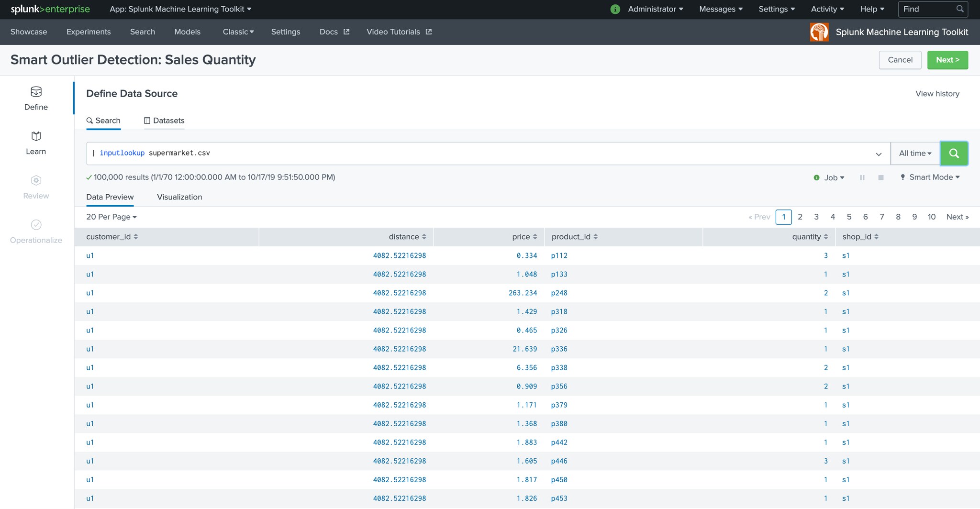Click product_id value p336
Screen dimensions: 980x509
[x=559, y=349]
